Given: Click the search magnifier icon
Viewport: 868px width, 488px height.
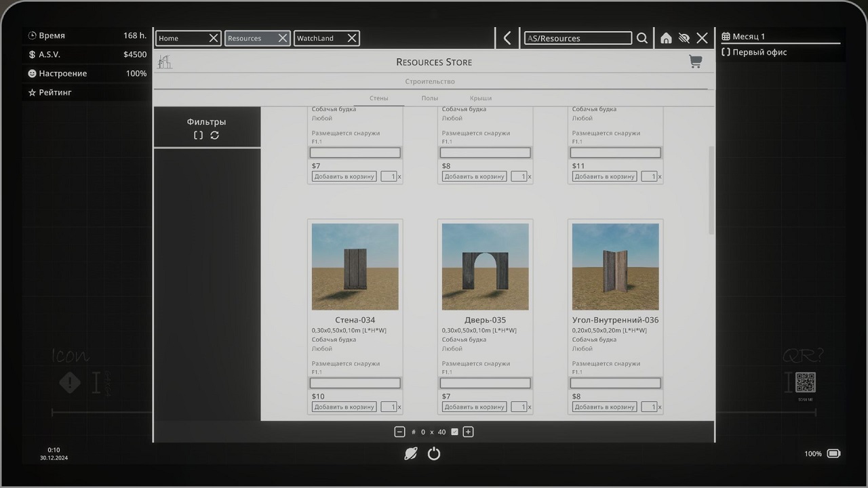Looking at the screenshot, I should tap(642, 38).
